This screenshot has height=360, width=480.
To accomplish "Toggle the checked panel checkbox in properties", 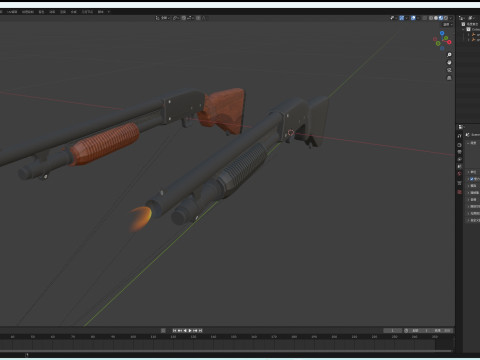I will (472, 179).
